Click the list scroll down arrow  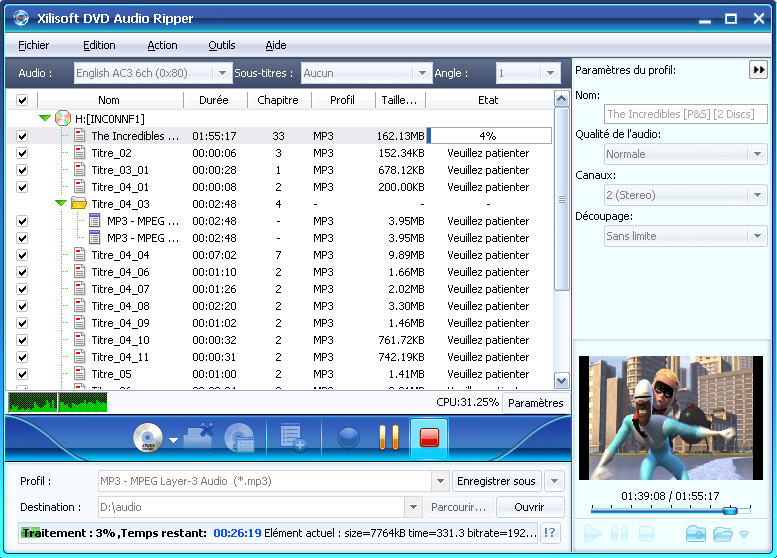tap(561, 381)
